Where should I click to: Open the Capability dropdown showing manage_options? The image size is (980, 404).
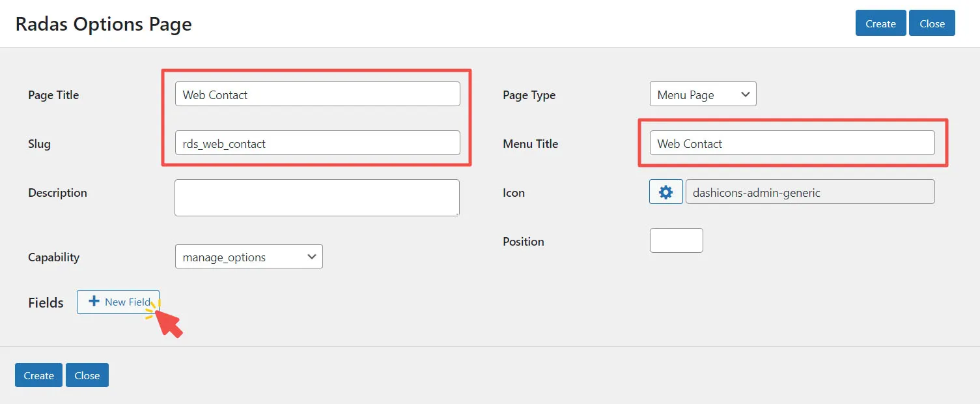point(249,257)
